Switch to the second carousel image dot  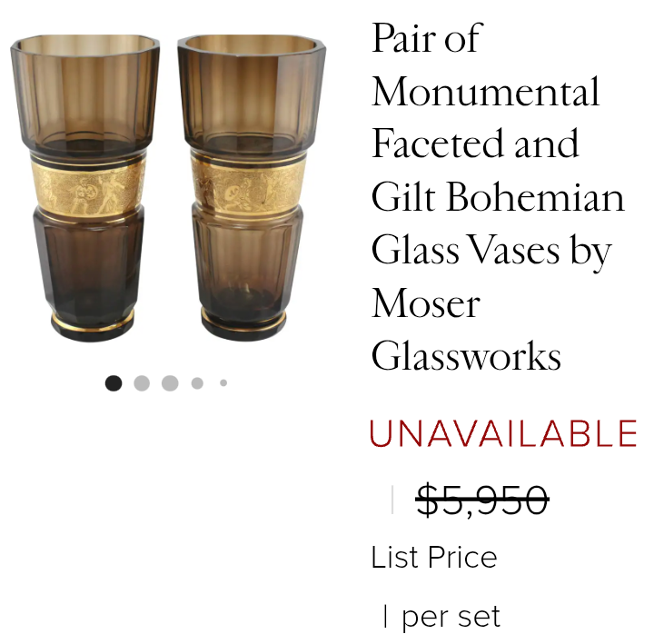click(142, 383)
